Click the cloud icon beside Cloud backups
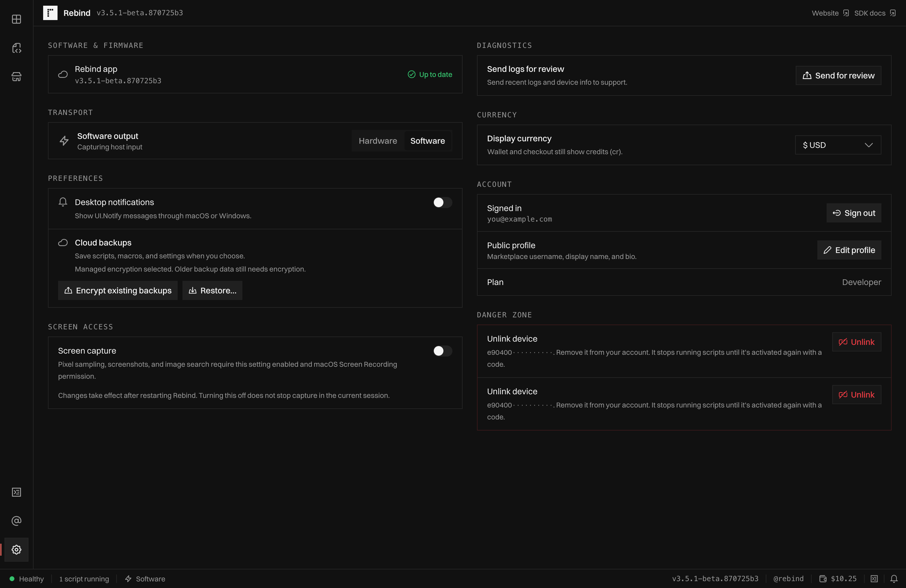The image size is (906, 588). pos(63,243)
